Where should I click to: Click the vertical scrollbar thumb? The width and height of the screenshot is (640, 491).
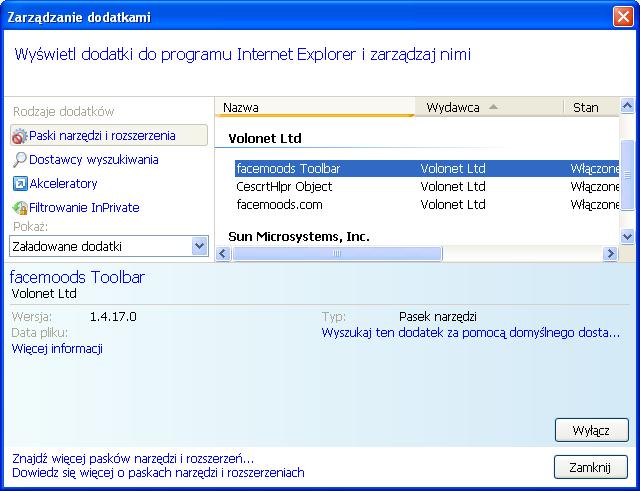tap(627, 176)
